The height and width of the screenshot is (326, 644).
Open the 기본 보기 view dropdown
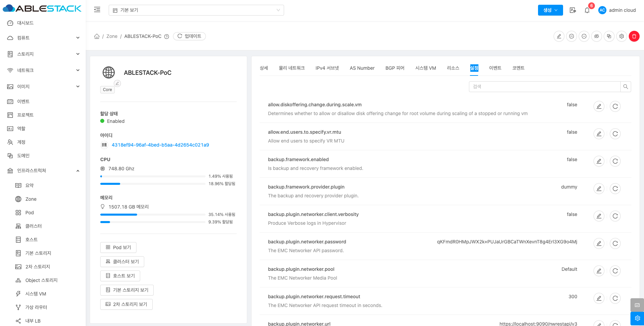pos(196,10)
